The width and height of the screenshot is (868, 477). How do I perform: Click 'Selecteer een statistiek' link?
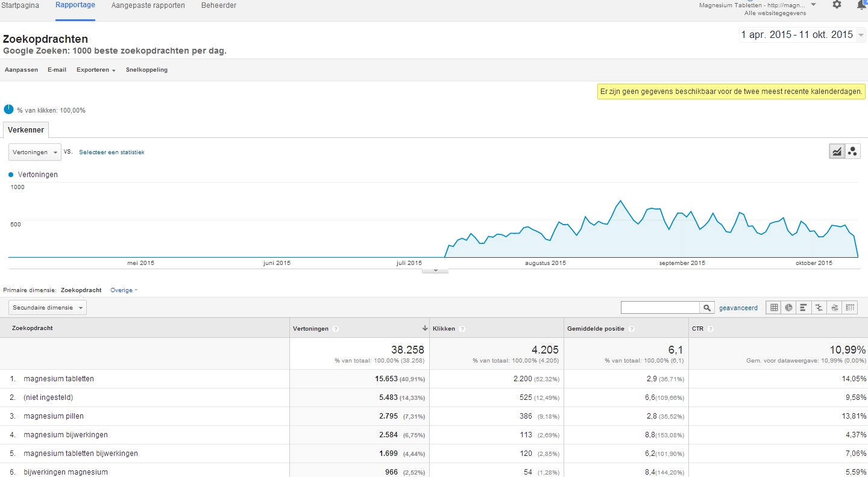[112, 152]
